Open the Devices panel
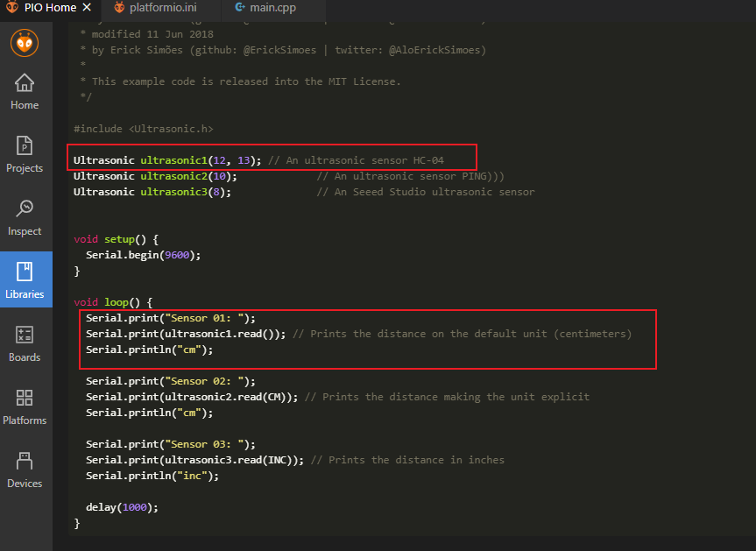Image resolution: width=756 pixels, height=551 pixels. coord(25,471)
